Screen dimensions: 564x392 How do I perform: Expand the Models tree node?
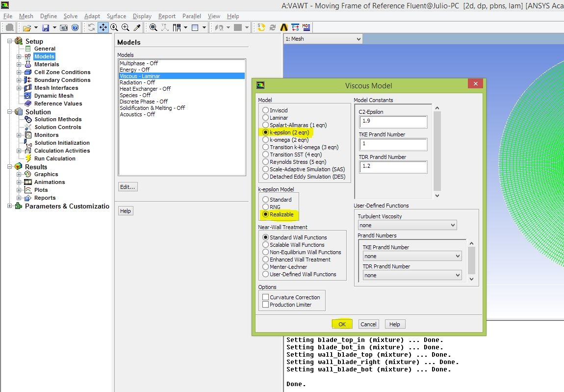click(x=19, y=56)
